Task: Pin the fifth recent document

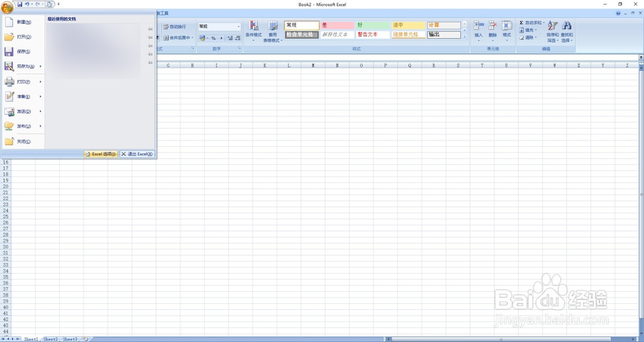Action: coord(150,62)
